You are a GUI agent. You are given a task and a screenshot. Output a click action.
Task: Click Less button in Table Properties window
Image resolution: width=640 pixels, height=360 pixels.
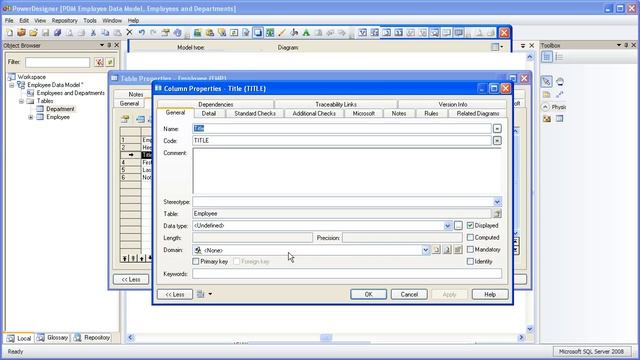click(x=131, y=280)
